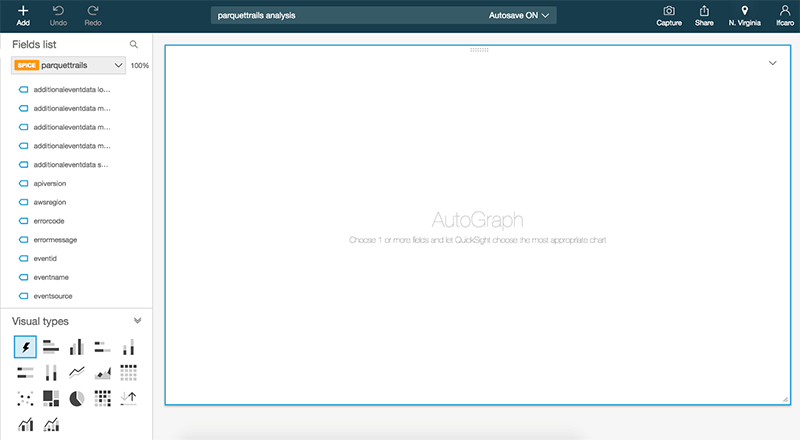This screenshot has width=800, height=440.
Task: Add the awsregion field
Action: point(49,202)
